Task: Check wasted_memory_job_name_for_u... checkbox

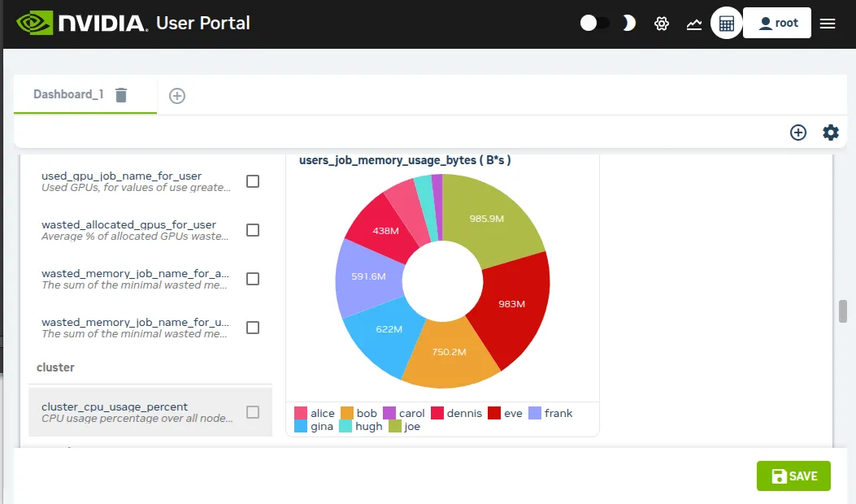Action: [253, 328]
